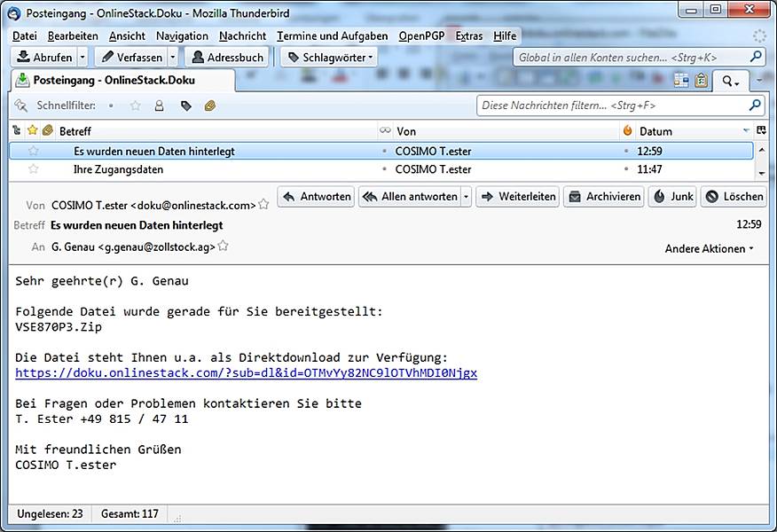Click the Gesamt: 117 status entry
This screenshot has height=532, width=777.
tap(129, 513)
